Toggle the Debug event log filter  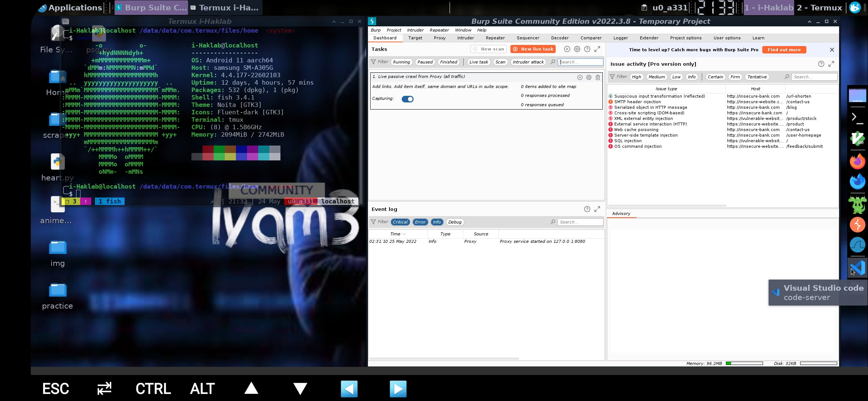coord(455,222)
